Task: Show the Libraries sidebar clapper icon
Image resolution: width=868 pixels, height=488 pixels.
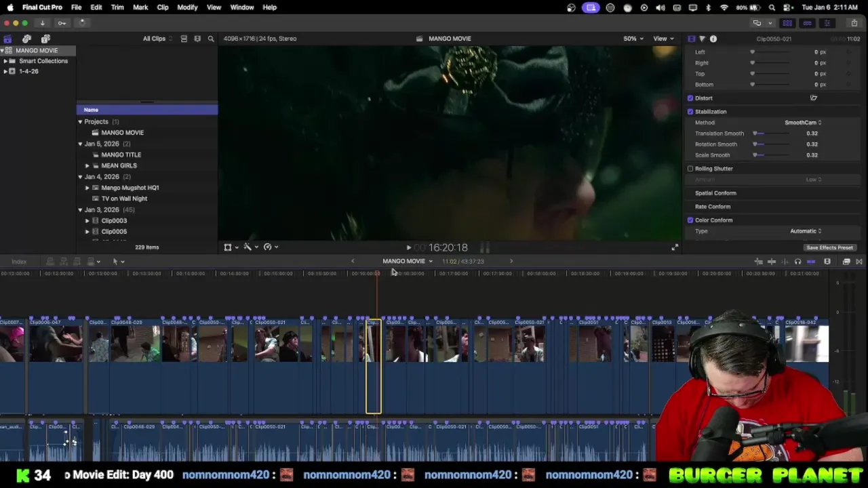Action: [7, 39]
